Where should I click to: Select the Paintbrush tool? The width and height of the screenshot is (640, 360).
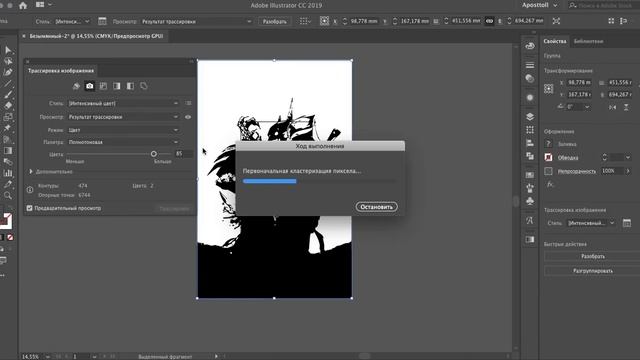tap(8, 95)
